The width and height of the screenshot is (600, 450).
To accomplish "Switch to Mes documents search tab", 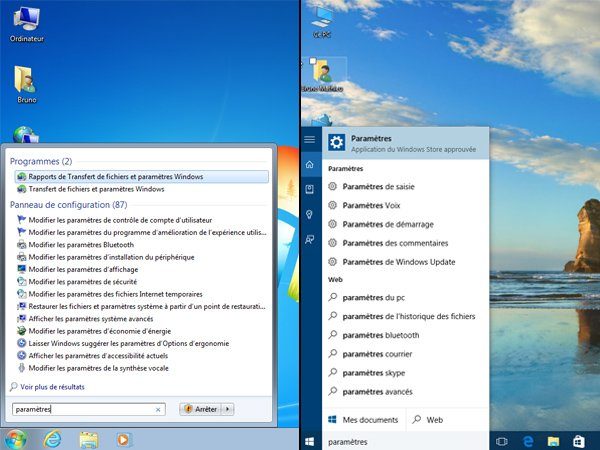I will click(x=364, y=420).
